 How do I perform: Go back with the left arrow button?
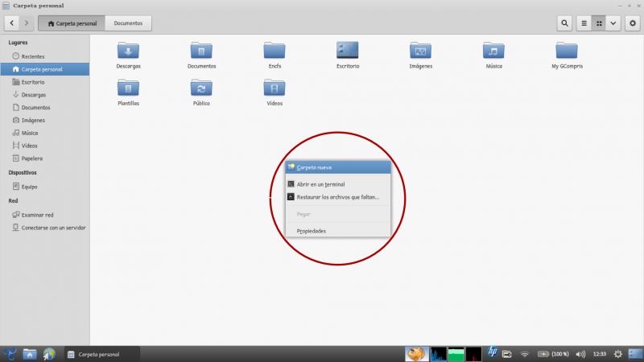[12, 23]
